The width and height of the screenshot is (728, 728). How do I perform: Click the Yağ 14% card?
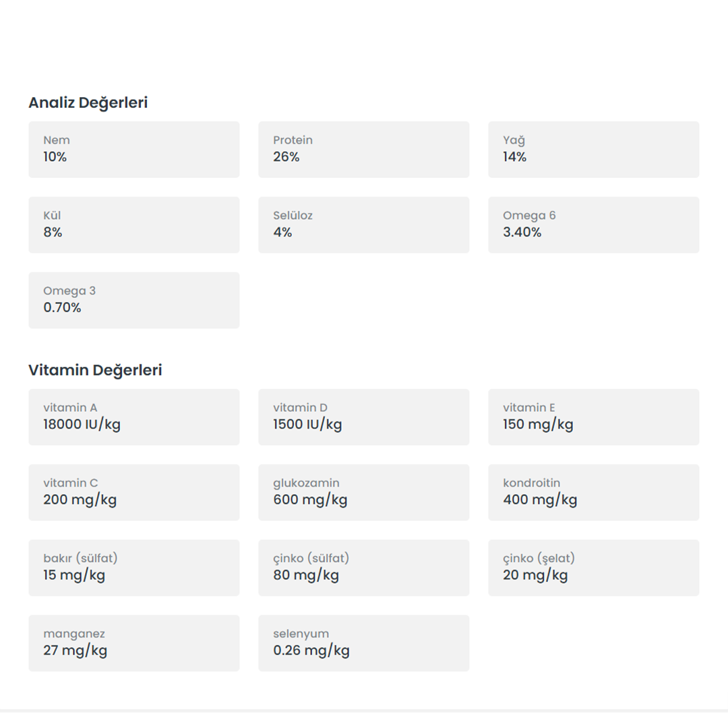coord(593,150)
